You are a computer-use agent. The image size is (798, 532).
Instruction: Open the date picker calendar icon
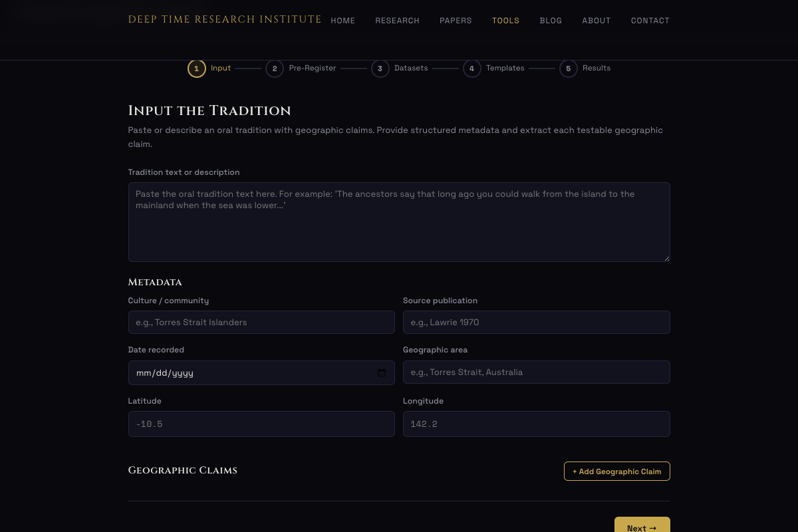382,373
